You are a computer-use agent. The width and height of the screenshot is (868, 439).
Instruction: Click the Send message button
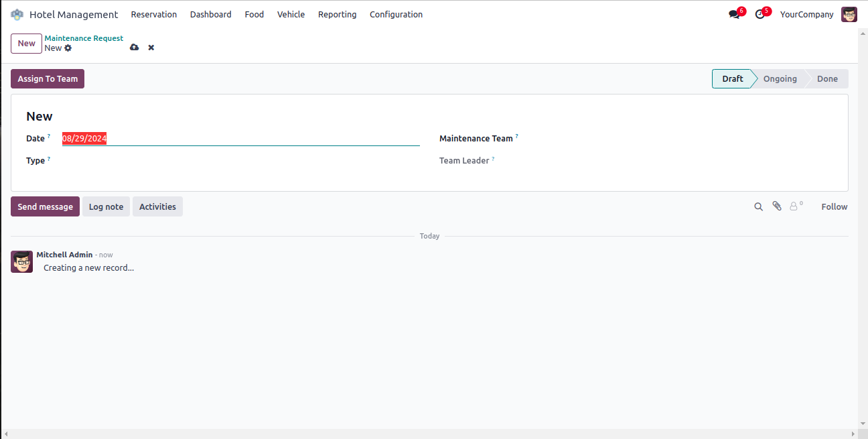click(45, 206)
